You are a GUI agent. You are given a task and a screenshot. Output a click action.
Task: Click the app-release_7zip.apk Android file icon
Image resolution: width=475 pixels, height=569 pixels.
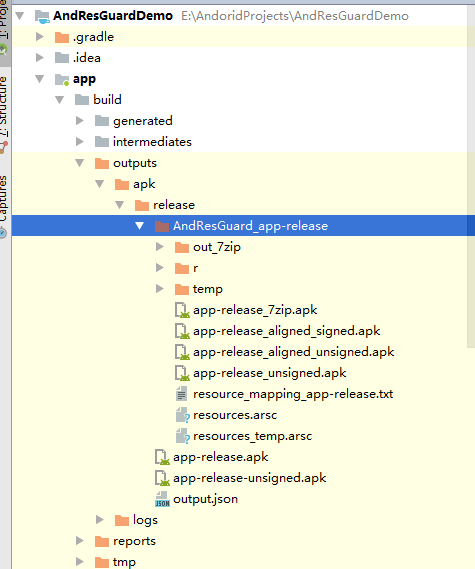coord(182,311)
